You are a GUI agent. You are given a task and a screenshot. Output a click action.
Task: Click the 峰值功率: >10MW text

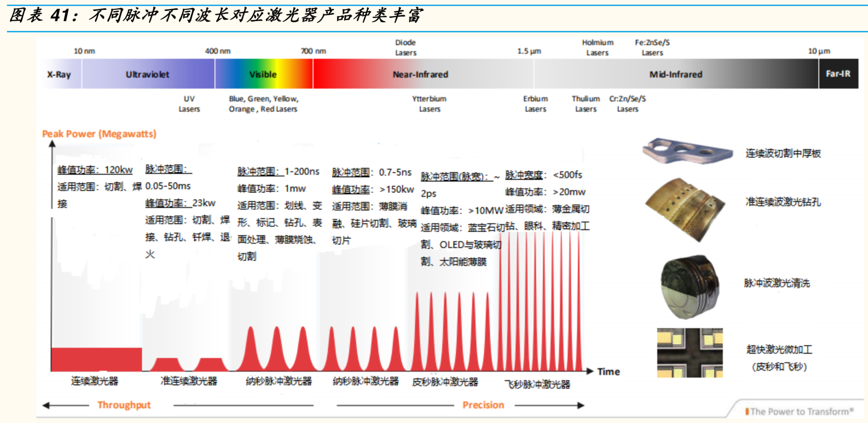point(462,211)
